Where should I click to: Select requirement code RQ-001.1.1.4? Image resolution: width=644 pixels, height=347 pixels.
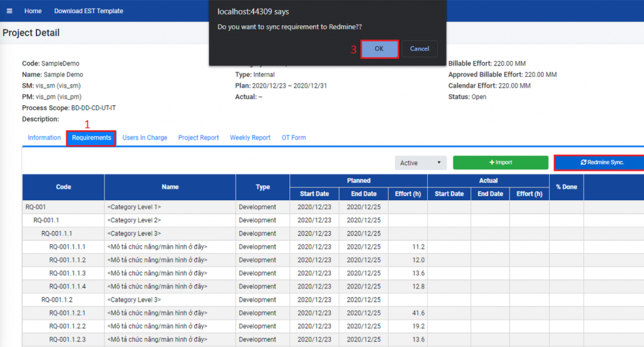(67, 287)
